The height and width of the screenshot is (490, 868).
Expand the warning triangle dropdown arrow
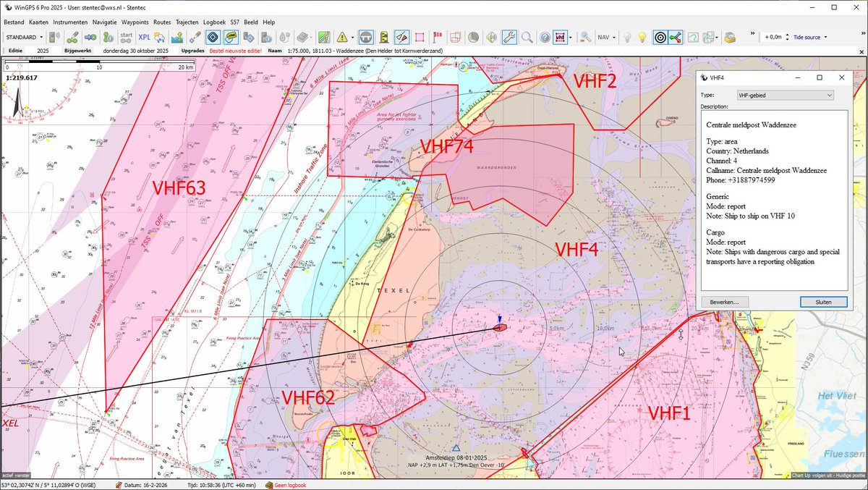tap(352, 37)
